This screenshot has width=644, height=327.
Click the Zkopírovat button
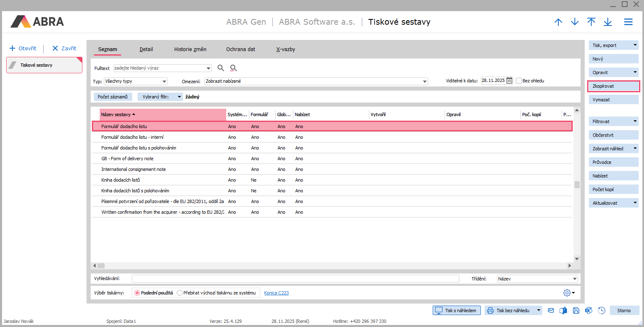click(614, 86)
